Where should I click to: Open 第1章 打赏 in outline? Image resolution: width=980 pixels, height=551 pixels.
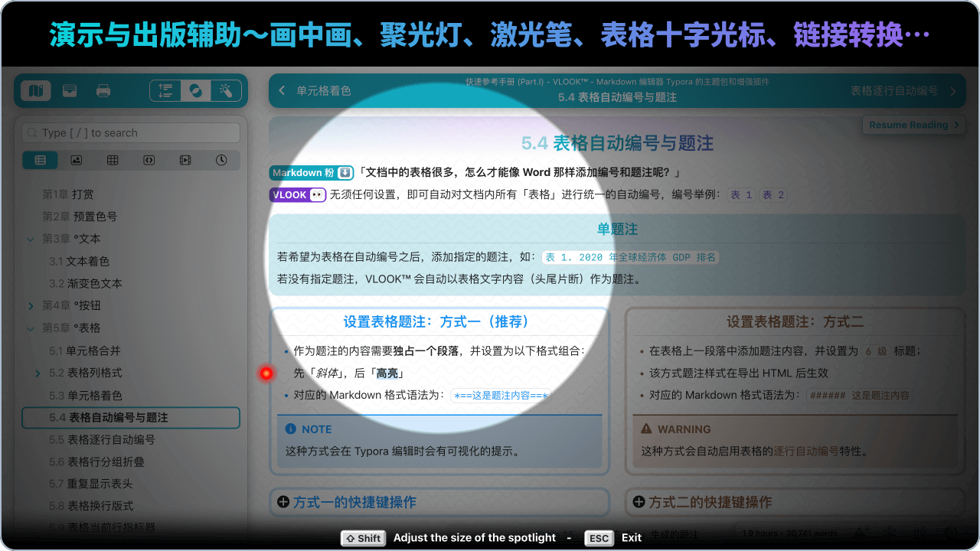pos(68,194)
